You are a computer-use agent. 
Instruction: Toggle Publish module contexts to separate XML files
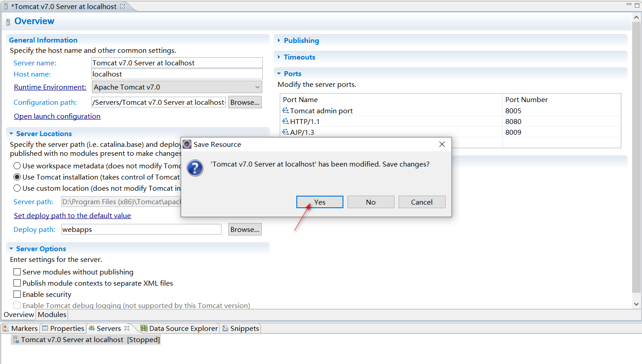pyautogui.click(x=17, y=283)
